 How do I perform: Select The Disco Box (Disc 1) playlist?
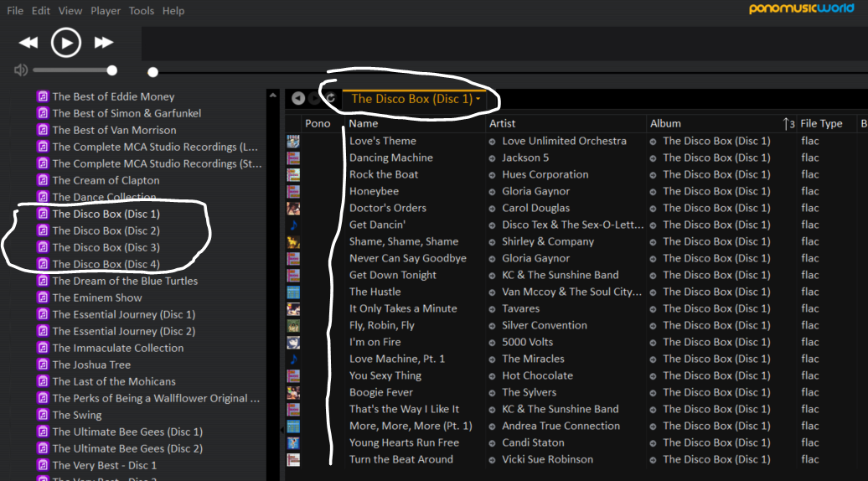106,214
